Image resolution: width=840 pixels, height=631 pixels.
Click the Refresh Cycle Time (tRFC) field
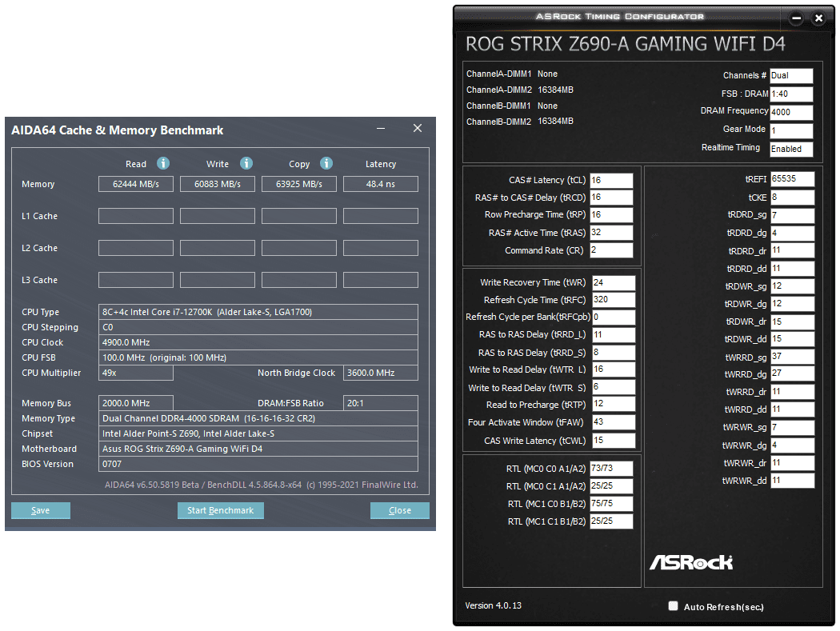[x=614, y=299]
